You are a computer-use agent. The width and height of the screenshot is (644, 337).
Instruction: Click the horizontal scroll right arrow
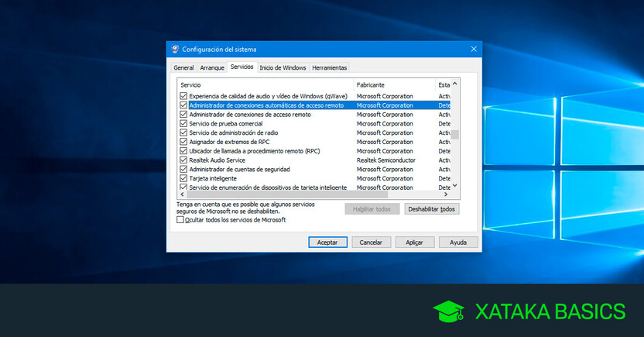tap(445, 194)
